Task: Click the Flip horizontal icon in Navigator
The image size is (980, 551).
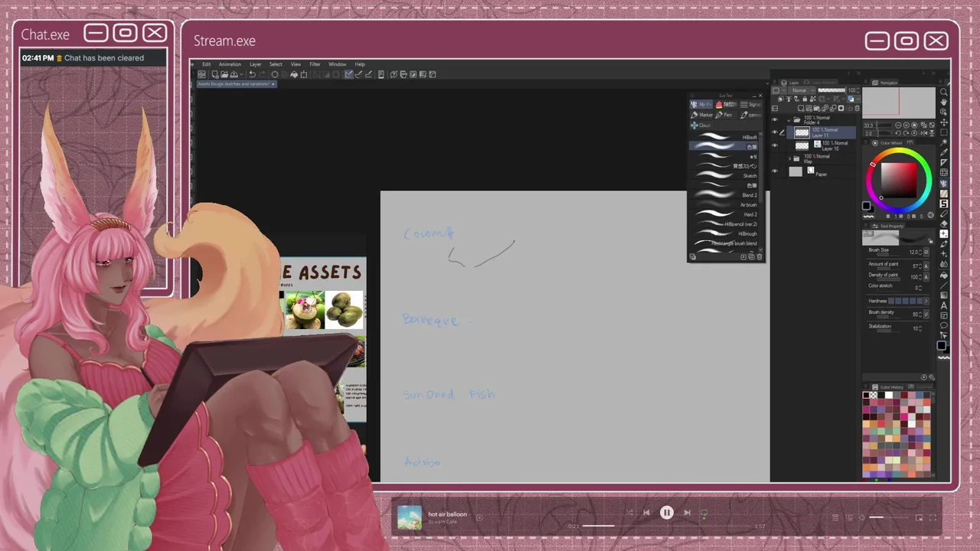Action: [x=924, y=133]
